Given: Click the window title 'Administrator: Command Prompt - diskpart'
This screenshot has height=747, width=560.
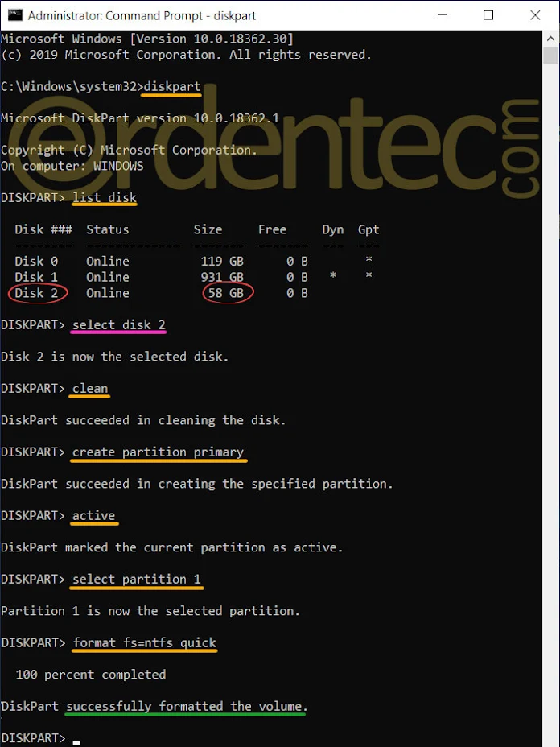Looking at the screenshot, I should 142,16.
